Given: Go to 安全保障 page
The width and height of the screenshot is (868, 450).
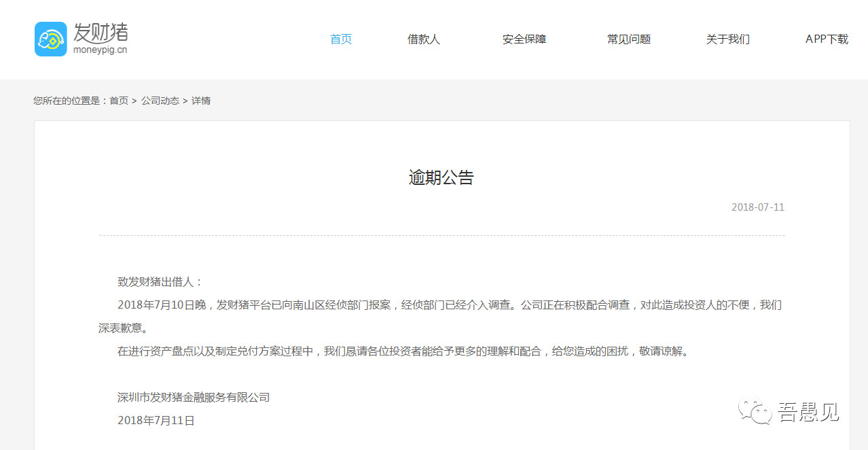Looking at the screenshot, I should point(524,39).
